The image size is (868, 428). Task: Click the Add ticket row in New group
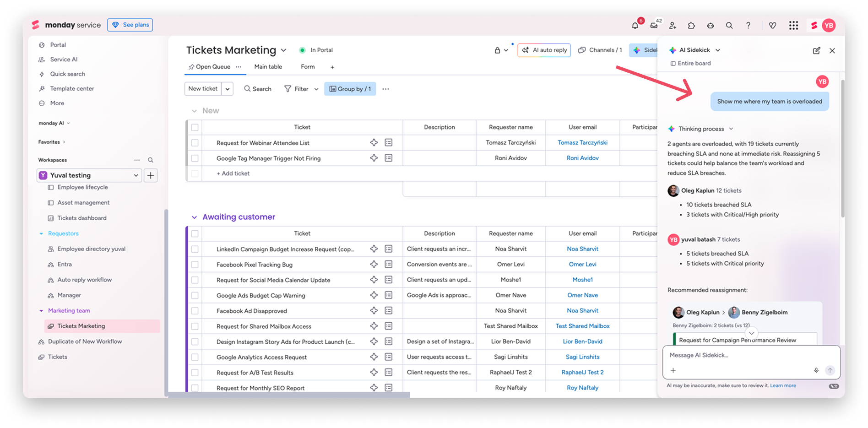click(233, 173)
